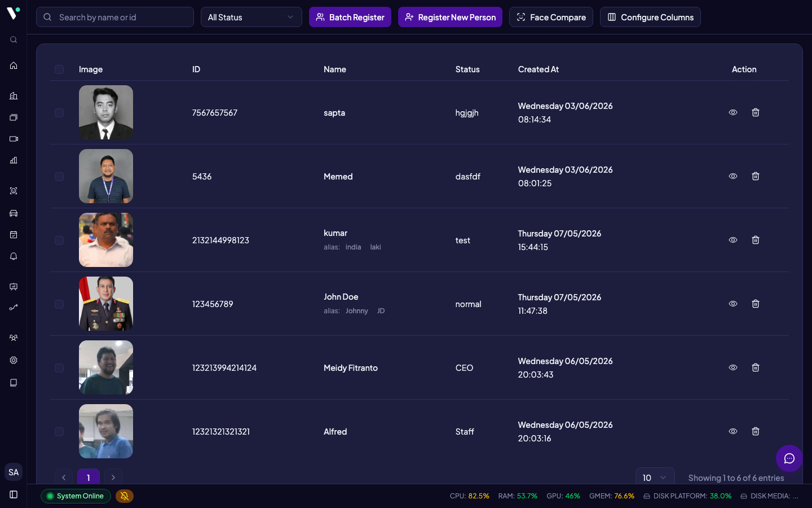Open the stacked layers icon in the sidebar
The width and height of the screenshot is (812, 508).
[x=14, y=117]
